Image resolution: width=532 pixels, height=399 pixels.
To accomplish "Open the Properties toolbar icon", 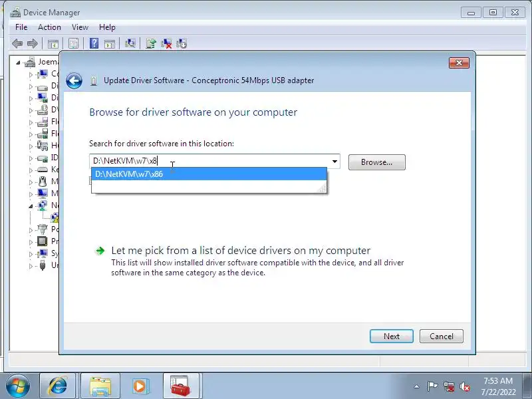I will 73,43.
